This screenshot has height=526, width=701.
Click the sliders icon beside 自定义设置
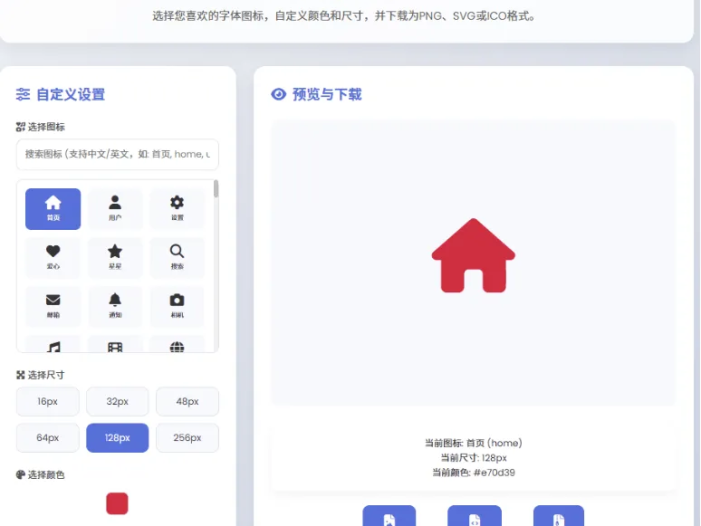point(23,94)
